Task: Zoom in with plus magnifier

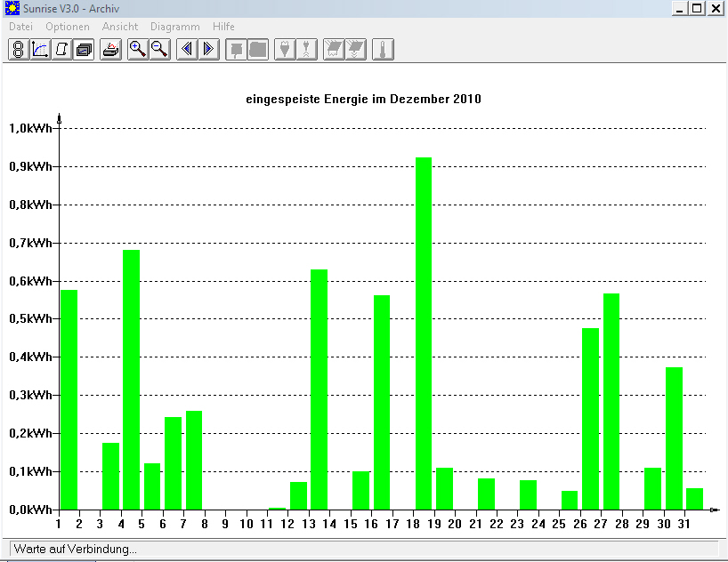Action: (138, 49)
